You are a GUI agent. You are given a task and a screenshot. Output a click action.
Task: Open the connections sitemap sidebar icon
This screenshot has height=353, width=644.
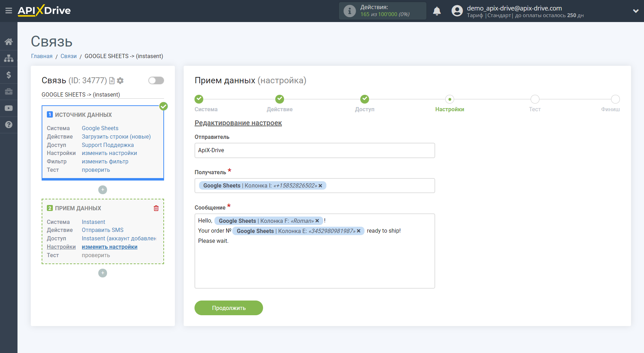9,58
